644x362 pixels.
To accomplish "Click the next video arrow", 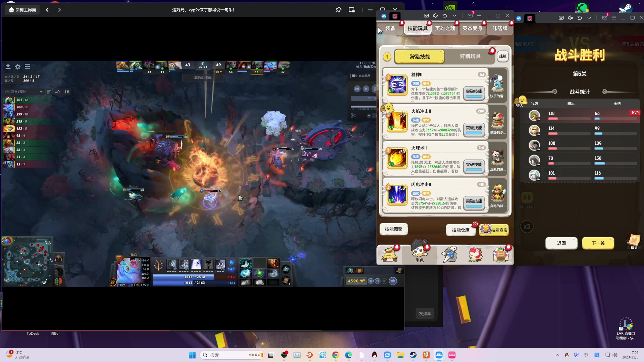I will tap(59, 10).
